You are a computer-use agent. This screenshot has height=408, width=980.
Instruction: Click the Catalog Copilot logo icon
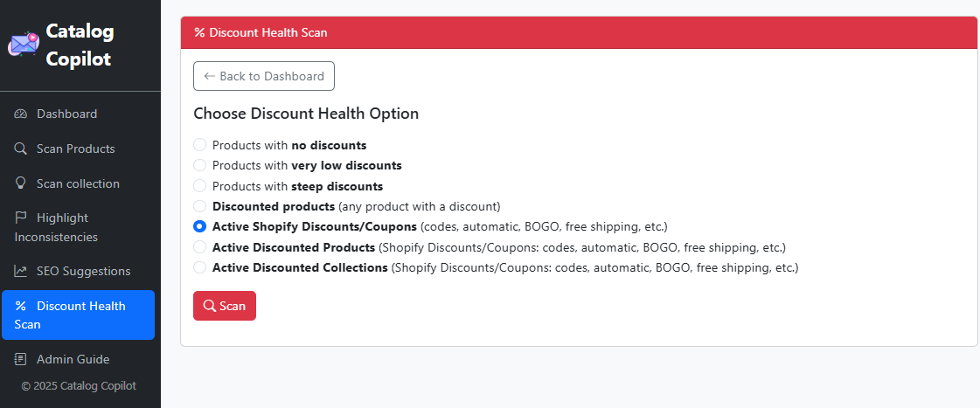(x=23, y=44)
